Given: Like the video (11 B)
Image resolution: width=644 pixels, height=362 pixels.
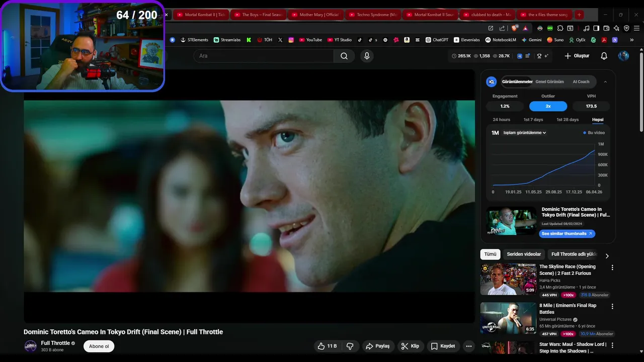Looking at the screenshot, I should [x=327, y=346].
